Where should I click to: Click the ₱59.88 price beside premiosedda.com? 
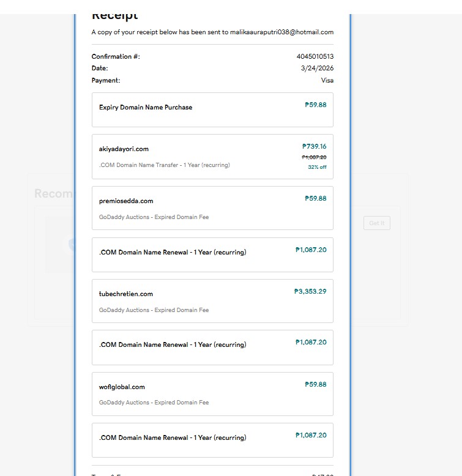click(x=316, y=198)
